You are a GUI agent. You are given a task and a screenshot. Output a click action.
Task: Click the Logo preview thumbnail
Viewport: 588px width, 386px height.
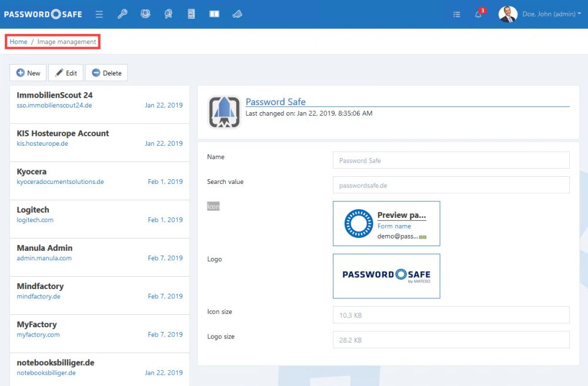pos(387,276)
